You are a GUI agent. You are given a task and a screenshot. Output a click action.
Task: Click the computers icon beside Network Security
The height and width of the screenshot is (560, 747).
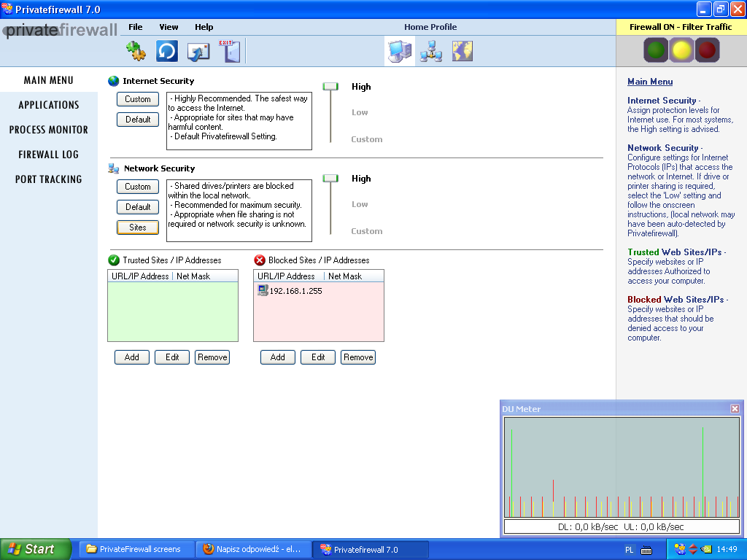coord(113,168)
